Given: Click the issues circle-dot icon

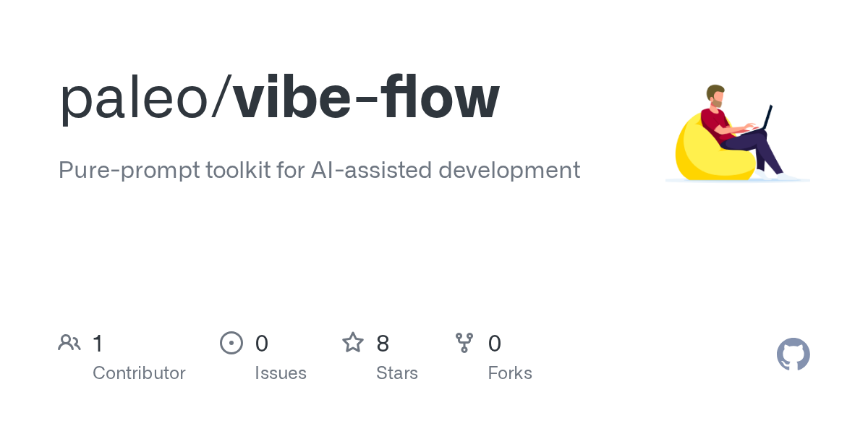Looking at the screenshot, I should coord(231,342).
